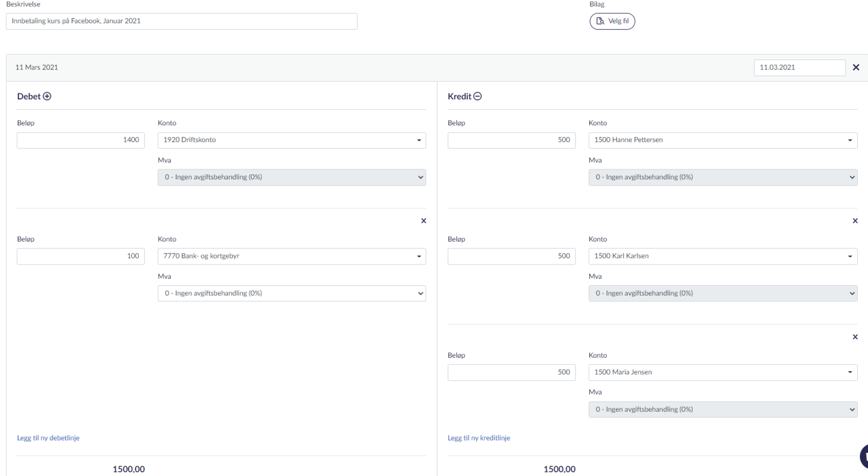Remove the Karl Karlsen credit line

tap(855, 221)
